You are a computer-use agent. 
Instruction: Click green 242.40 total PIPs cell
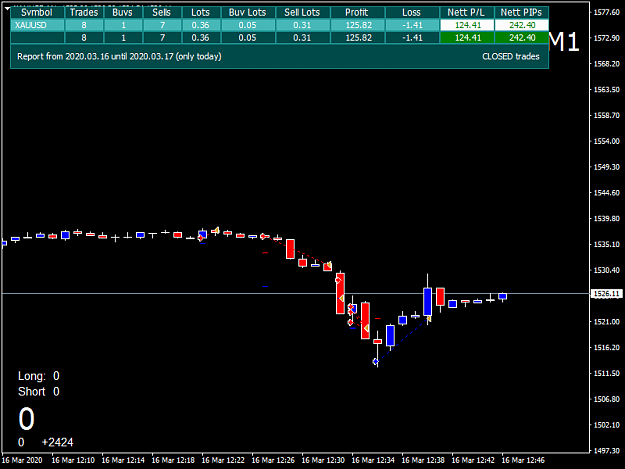[x=522, y=38]
